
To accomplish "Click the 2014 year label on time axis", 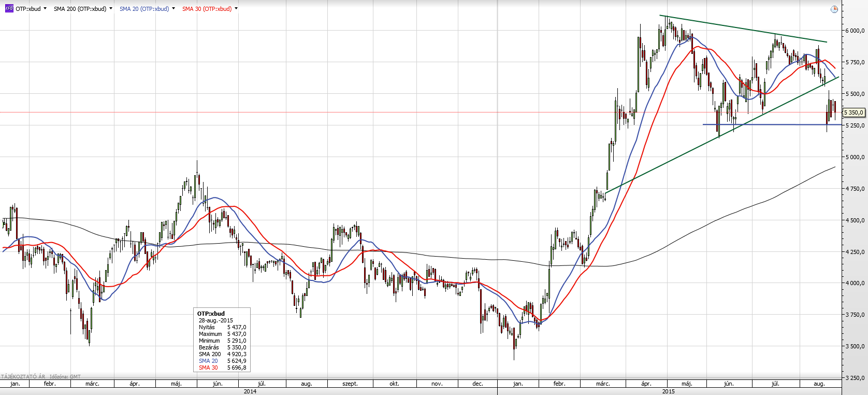I will tap(250, 391).
